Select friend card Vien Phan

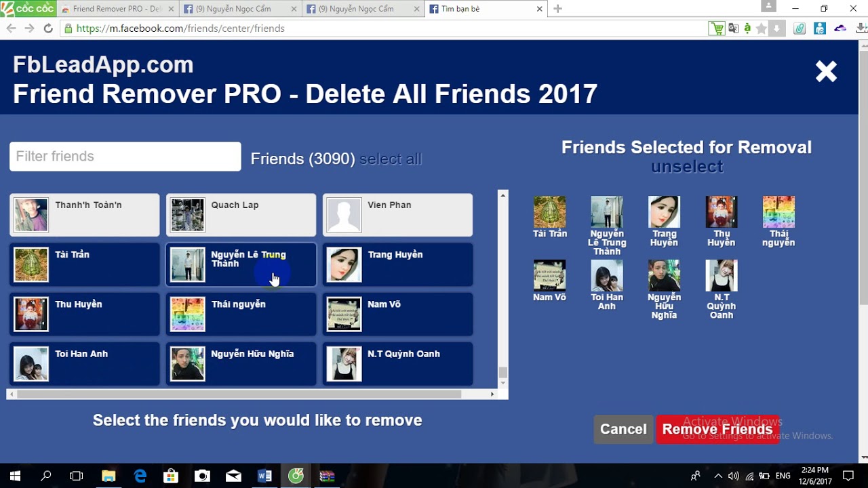tap(397, 215)
